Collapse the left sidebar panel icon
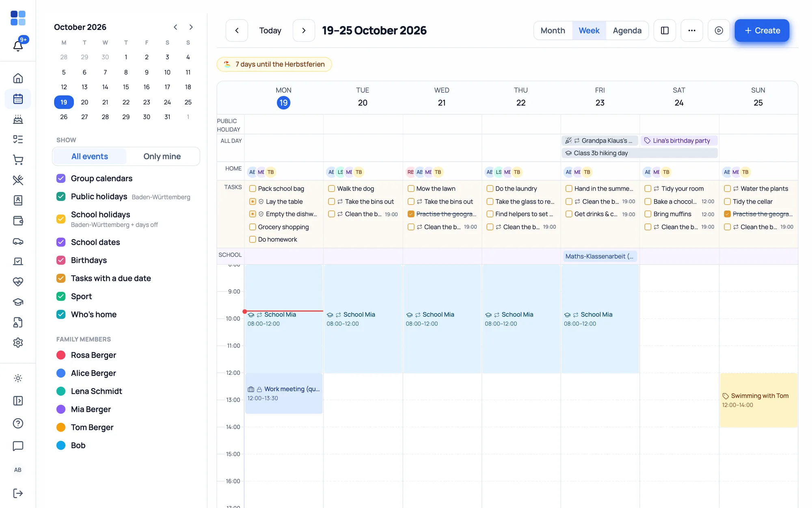 tap(18, 401)
